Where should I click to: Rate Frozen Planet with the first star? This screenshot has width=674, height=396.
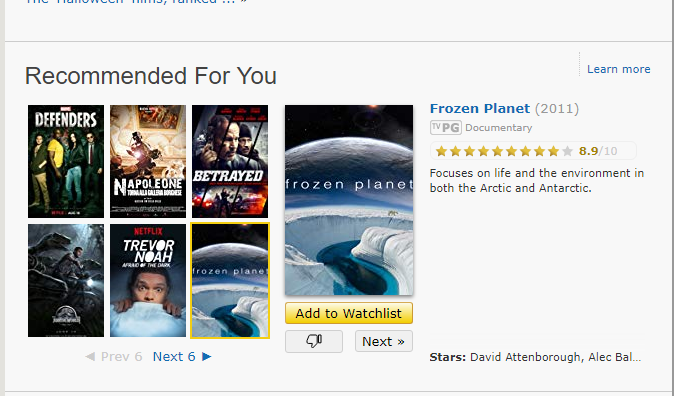(x=441, y=151)
